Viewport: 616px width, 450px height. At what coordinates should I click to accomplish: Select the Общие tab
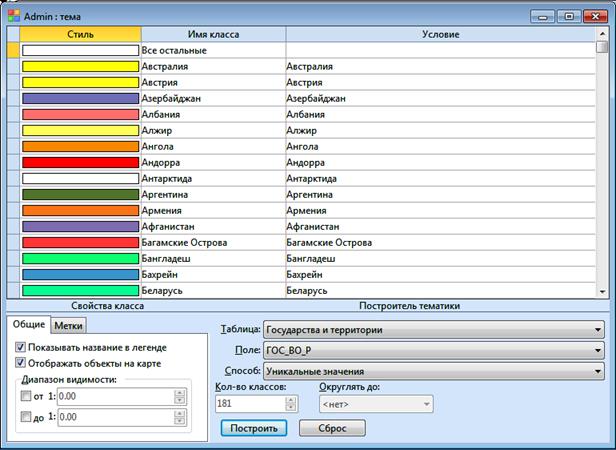[x=29, y=325]
